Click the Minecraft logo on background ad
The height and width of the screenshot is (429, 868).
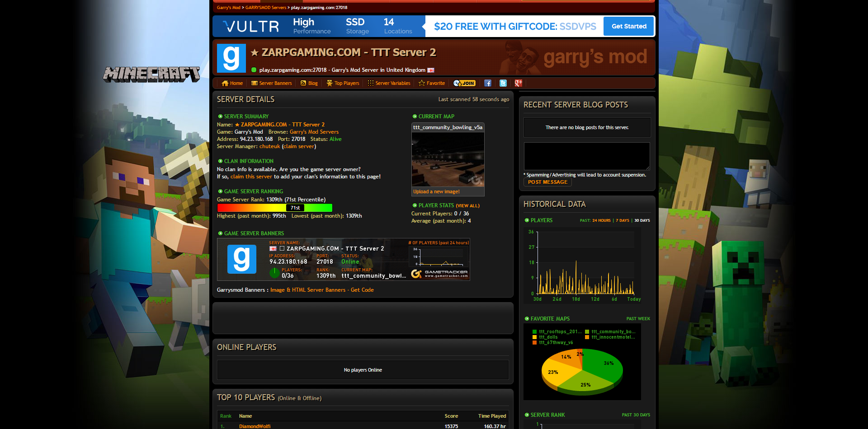[151, 74]
